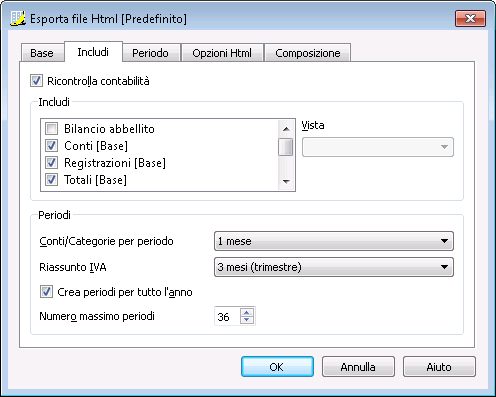Close the Esporta file Html dialog
The height and width of the screenshot is (397, 496).
[x=470, y=18]
